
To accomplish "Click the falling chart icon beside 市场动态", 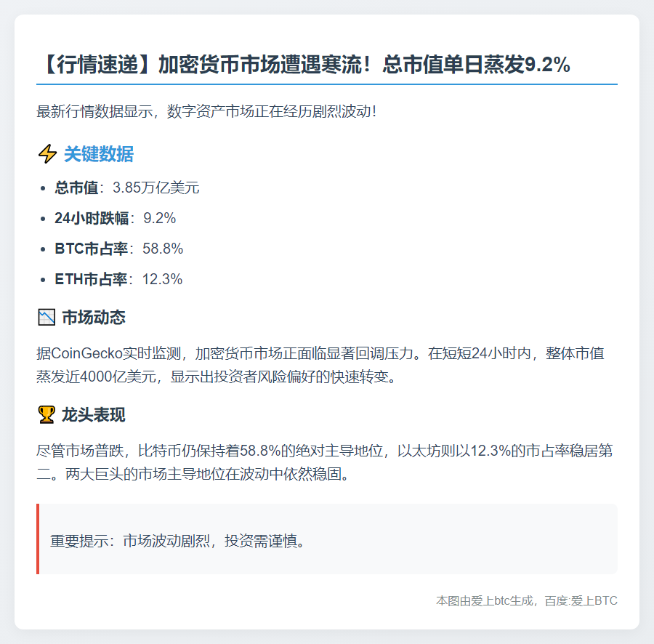I will (x=46, y=318).
